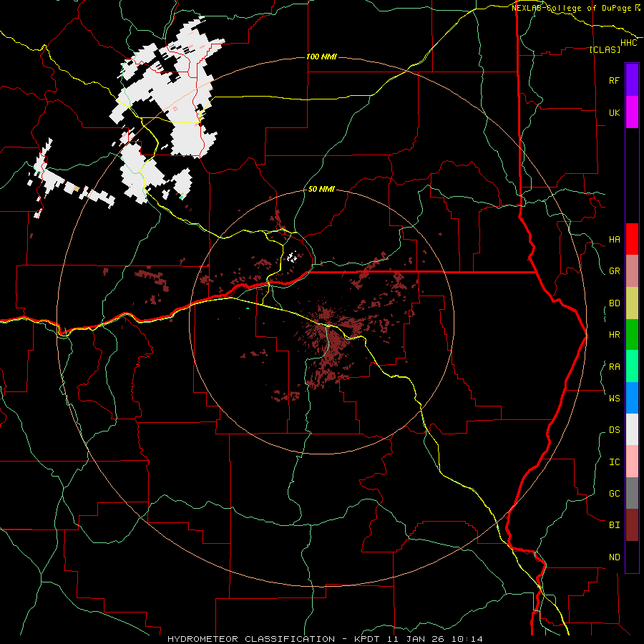Image resolution: width=644 pixels, height=644 pixels.
Task: Click the [CLAS] unit label
Action: 605,49
